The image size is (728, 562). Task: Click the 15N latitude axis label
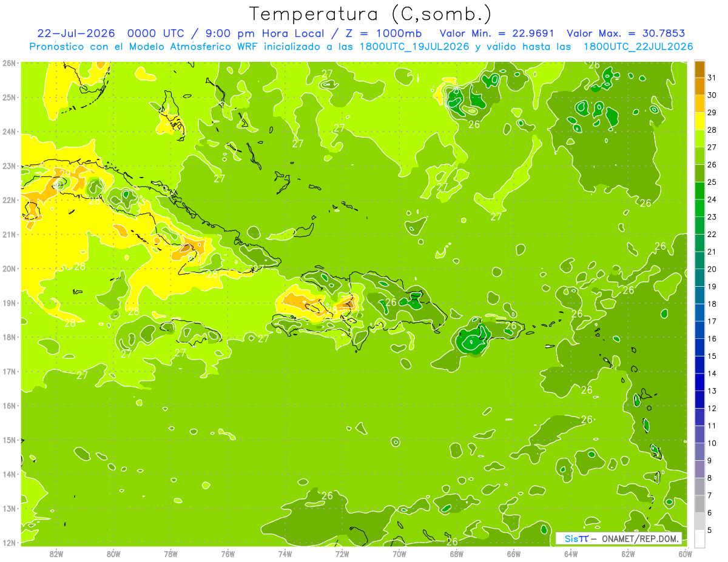[9, 440]
